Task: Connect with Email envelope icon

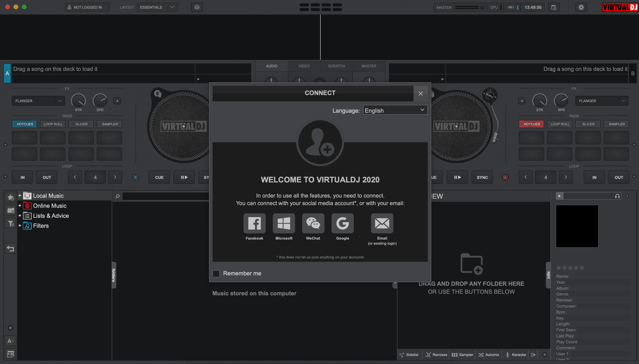Action: click(382, 223)
